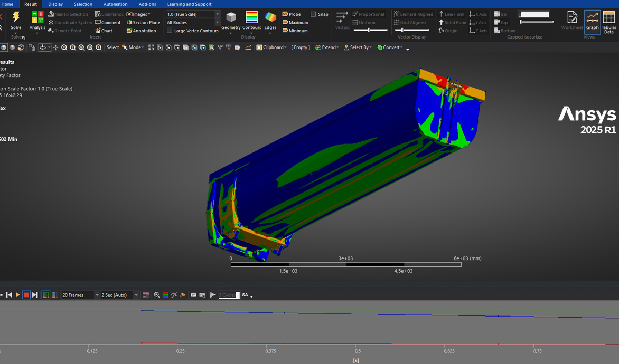Click the Probe button

[292, 14]
